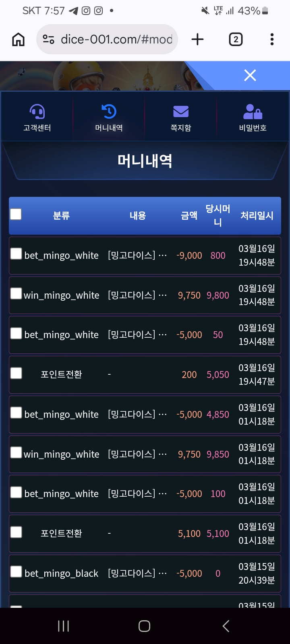Tap the 처리일시 column header
The width and height of the screenshot is (290, 644).
pyautogui.click(x=257, y=216)
